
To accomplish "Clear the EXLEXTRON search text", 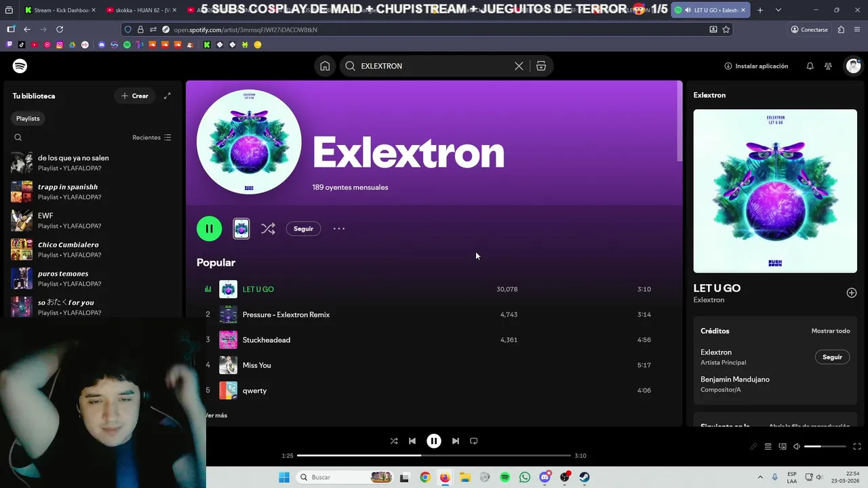I will coord(519,66).
